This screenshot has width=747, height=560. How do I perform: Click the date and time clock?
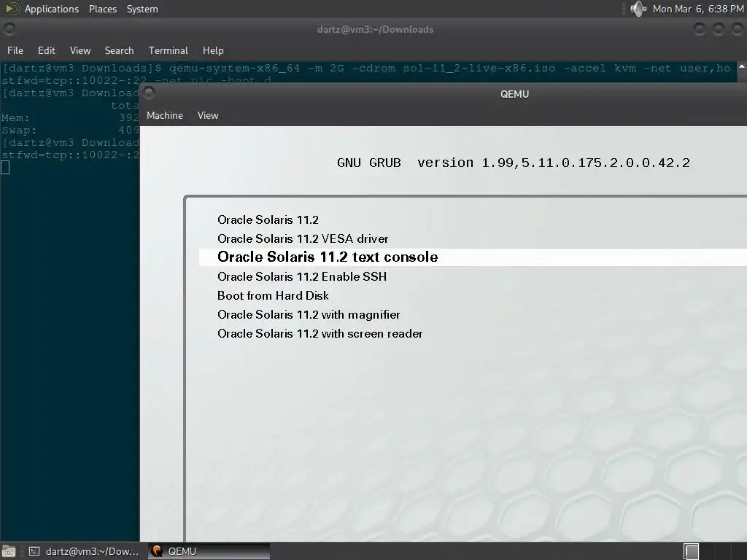tap(697, 9)
